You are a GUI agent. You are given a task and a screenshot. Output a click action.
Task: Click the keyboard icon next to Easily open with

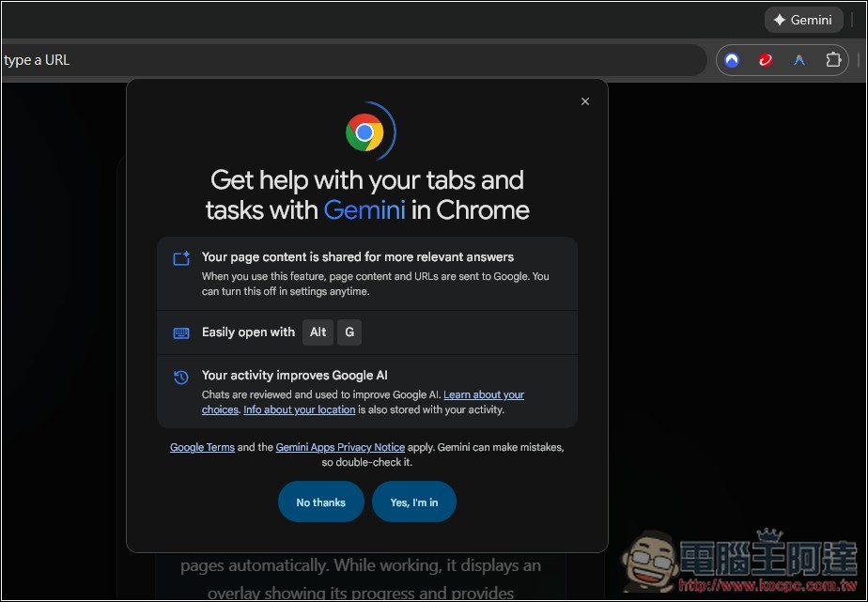point(180,332)
